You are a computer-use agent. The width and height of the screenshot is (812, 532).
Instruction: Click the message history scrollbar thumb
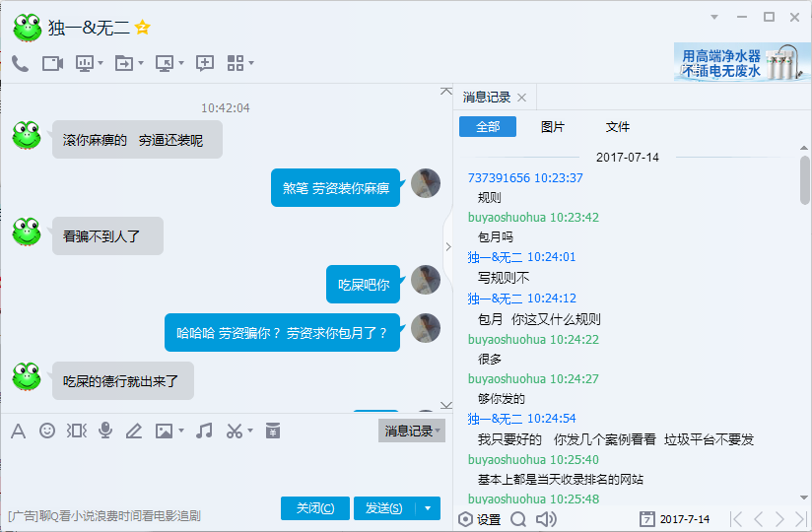804,180
